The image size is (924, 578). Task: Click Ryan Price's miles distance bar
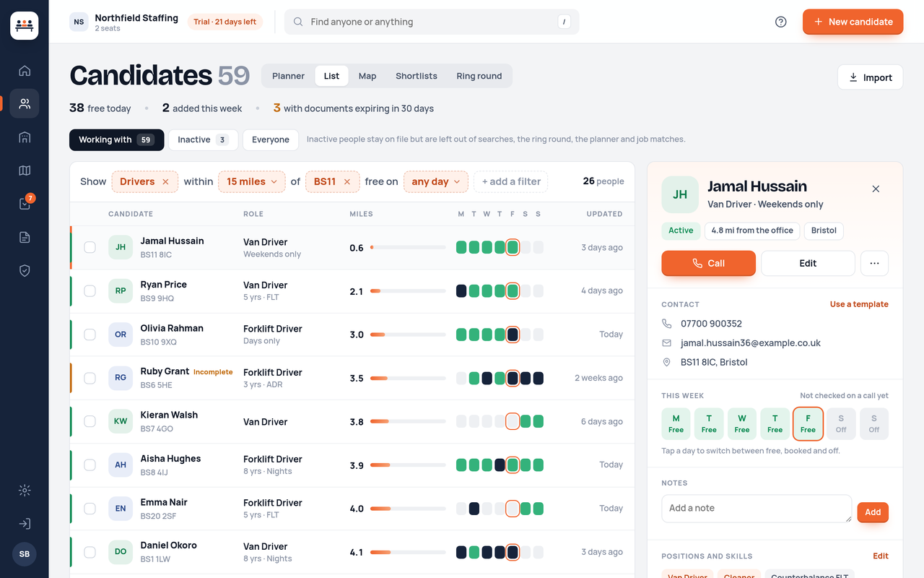[x=408, y=291]
